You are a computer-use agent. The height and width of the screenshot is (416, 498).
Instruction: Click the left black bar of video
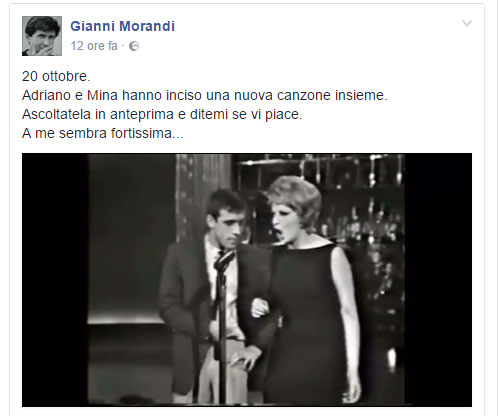(x=55, y=280)
